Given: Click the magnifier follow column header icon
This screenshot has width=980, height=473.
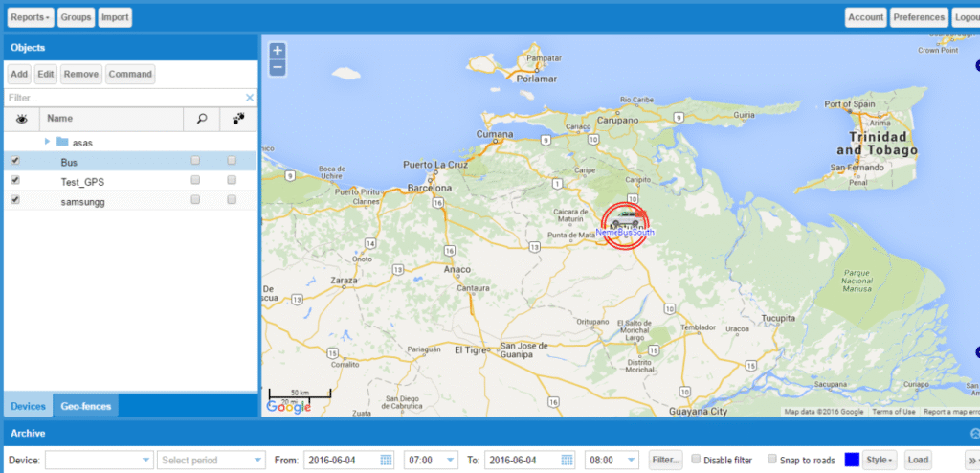Looking at the screenshot, I should 201,119.
